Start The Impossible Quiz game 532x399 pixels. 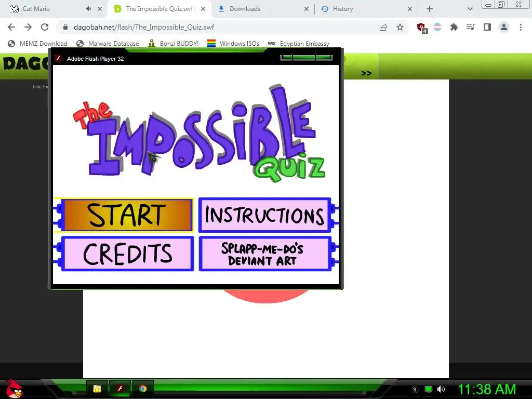pos(127,215)
